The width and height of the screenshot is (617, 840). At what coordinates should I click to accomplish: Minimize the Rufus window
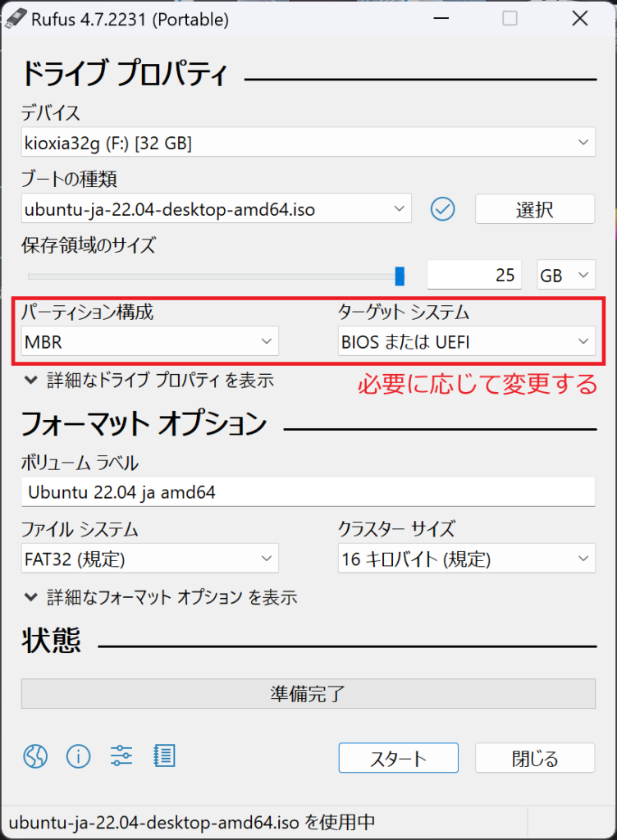tap(441, 19)
